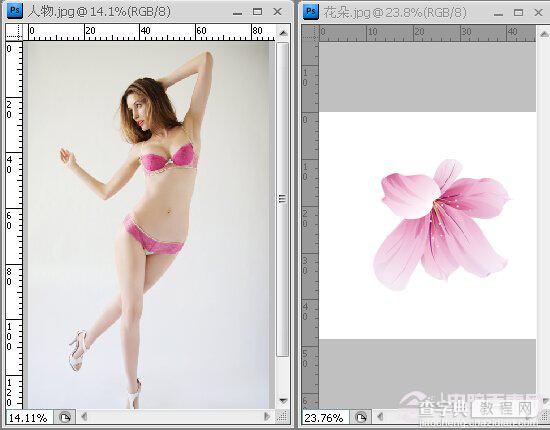Maximize the 花朵.jpg document window

point(518,12)
